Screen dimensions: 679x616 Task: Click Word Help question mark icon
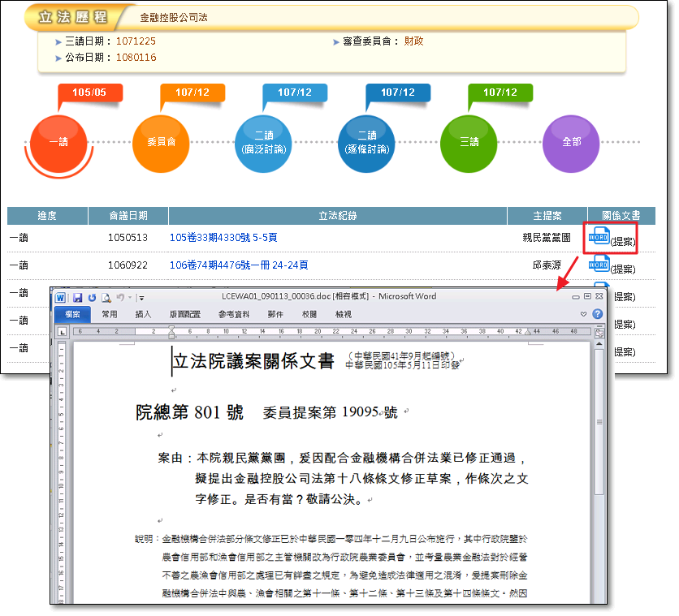click(598, 314)
